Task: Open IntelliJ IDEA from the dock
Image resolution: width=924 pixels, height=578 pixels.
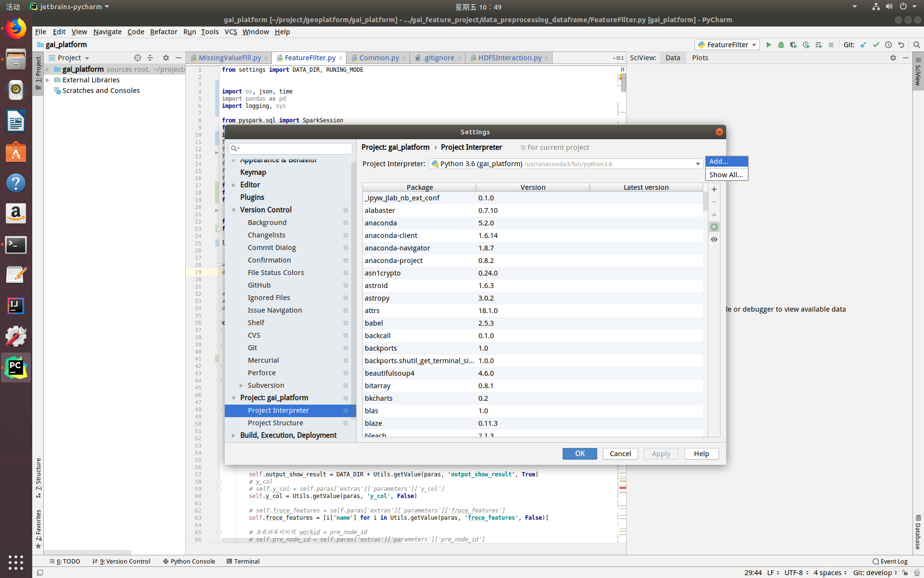Action: tap(16, 305)
